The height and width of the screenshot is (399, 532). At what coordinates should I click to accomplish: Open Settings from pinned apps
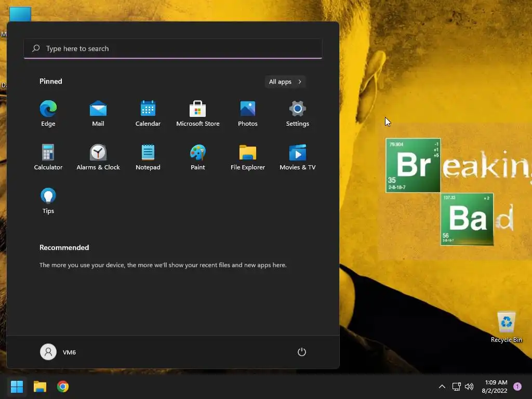(298, 114)
